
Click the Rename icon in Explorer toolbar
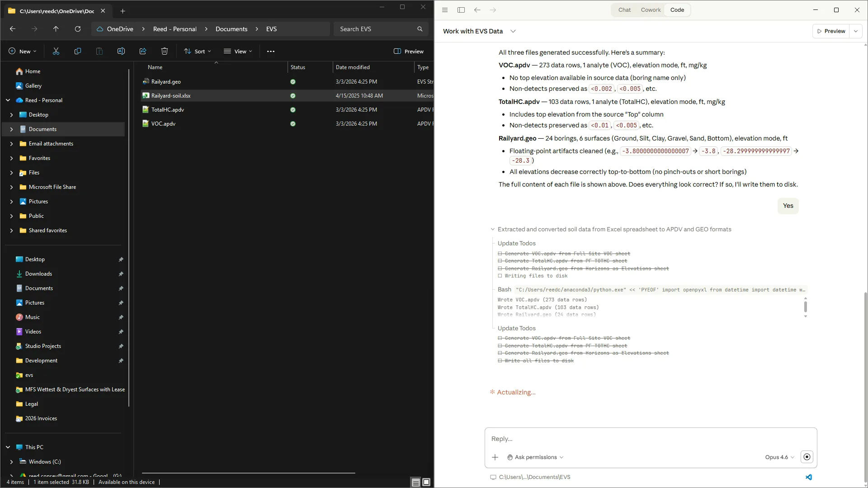coord(121,52)
